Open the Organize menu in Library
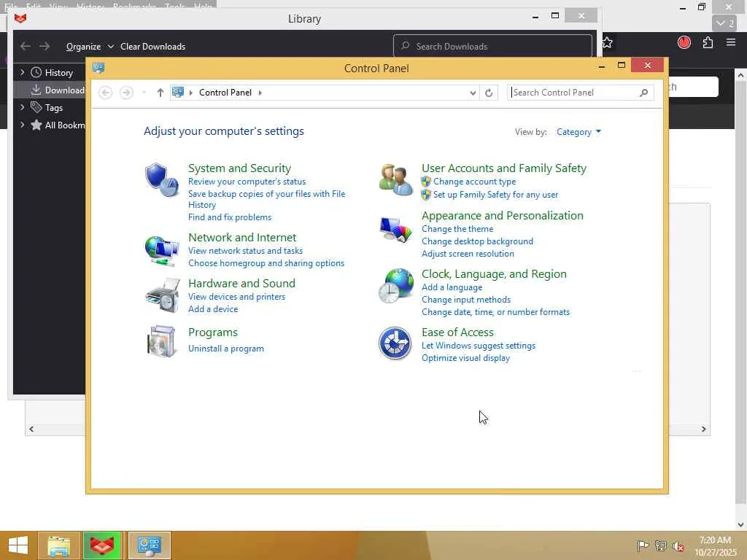 (x=90, y=46)
